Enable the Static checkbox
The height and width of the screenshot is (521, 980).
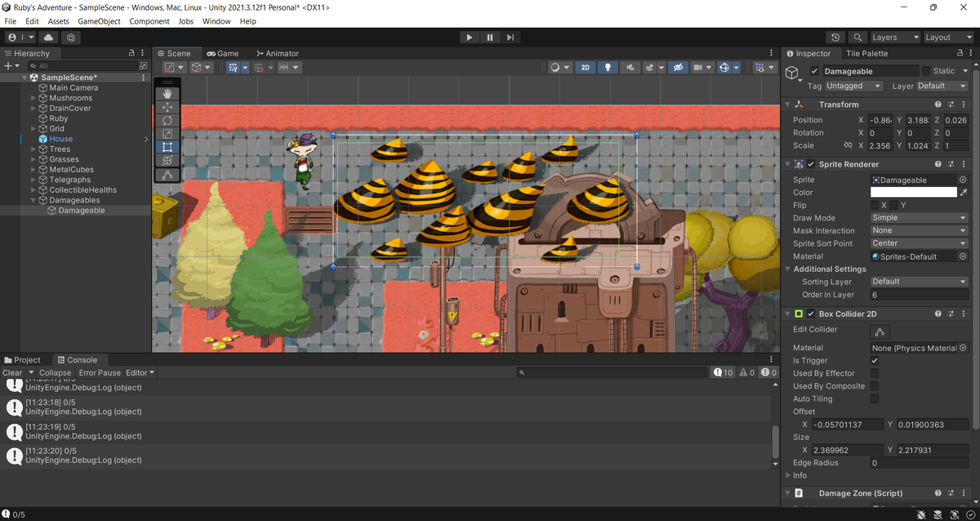[926, 71]
